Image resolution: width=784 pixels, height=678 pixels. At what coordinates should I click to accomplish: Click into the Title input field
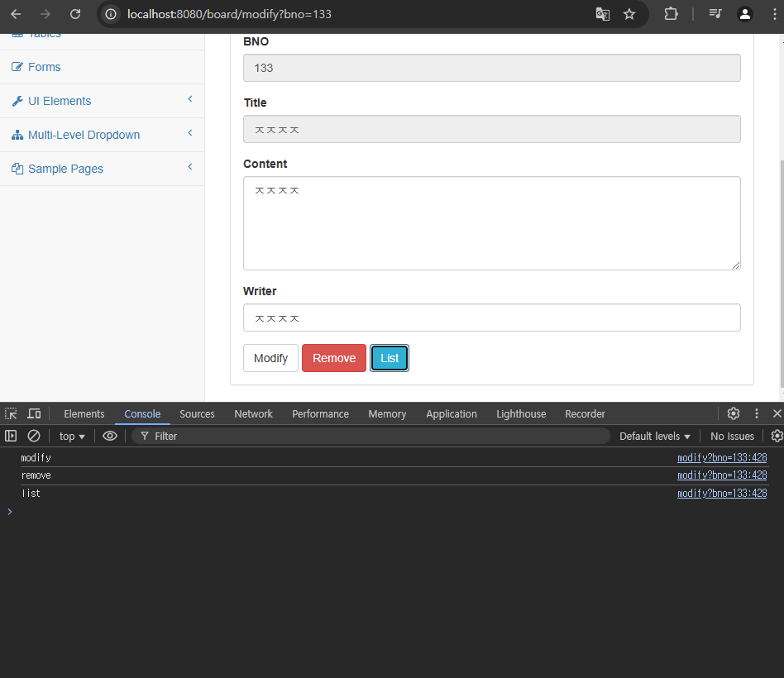tap(491, 130)
